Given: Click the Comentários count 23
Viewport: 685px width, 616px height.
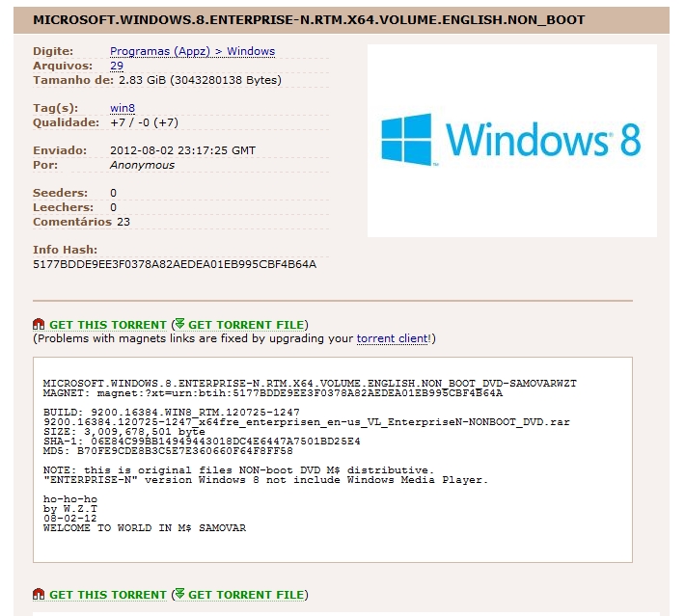Looking at the screenshot, I should [123, 222].
